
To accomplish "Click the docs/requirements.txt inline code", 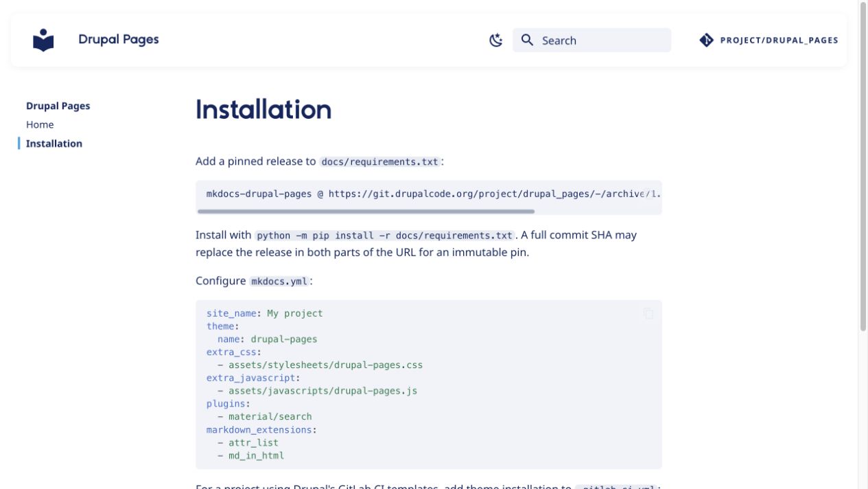I will (x=379, y=162).
